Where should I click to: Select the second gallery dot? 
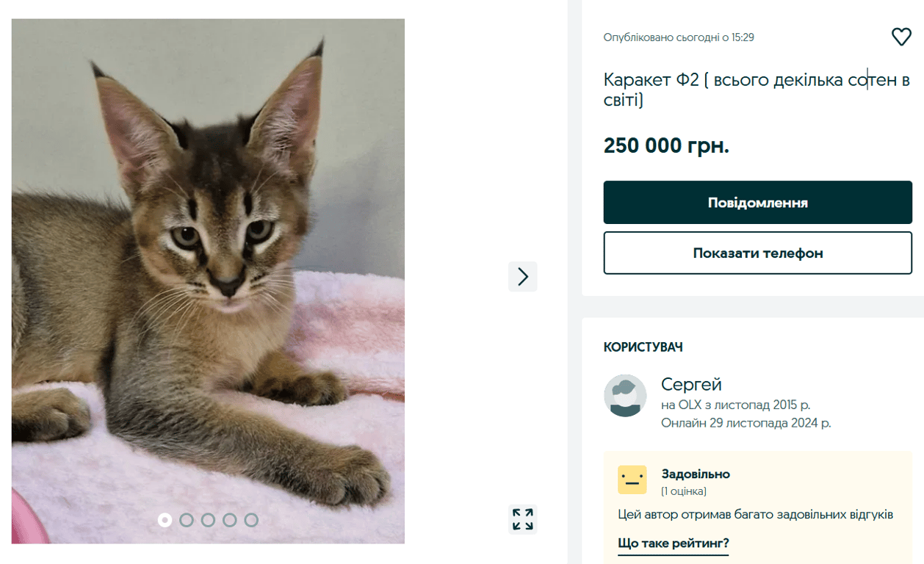point(186,519)
